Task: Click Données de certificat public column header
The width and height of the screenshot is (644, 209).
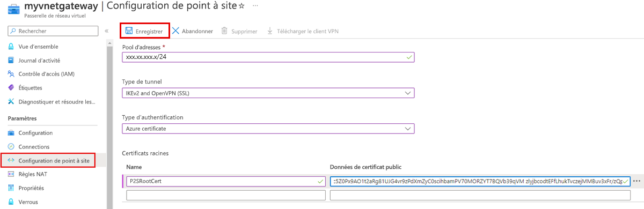Action: coord(365,167)
